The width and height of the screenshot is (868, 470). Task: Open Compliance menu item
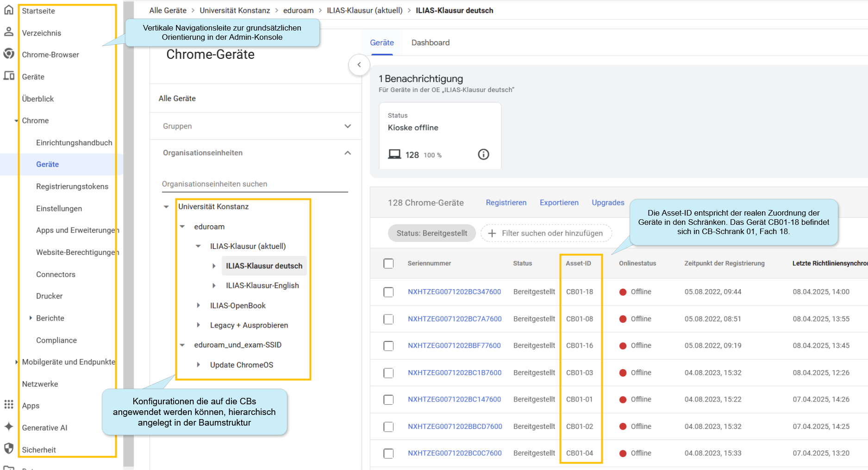pos(56,340)
